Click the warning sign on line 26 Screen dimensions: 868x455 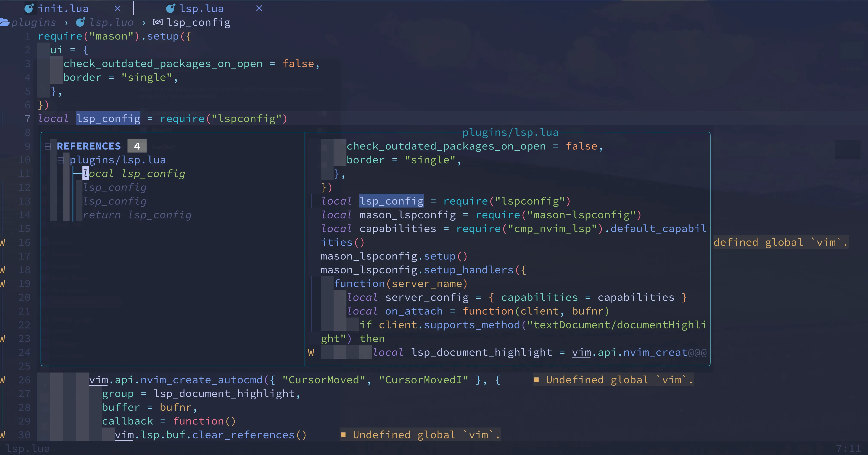[x=3, y=380]
